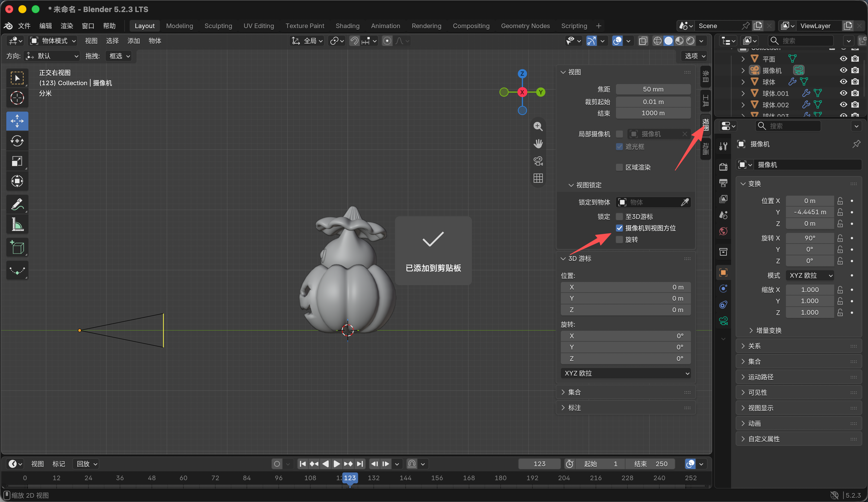The height and width of the screenshot is (502, 868).
Task: Select the Rotate tool
Action: (17, 141)
